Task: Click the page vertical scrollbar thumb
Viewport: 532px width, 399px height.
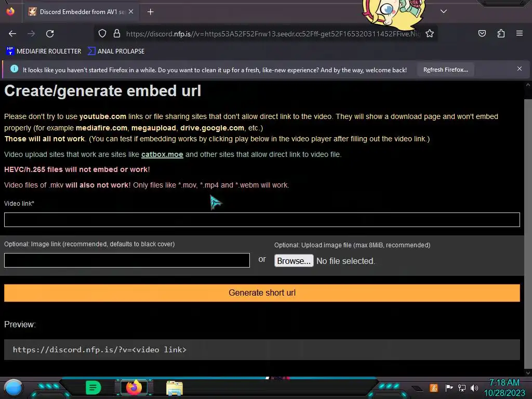Action: coord(528,234)
